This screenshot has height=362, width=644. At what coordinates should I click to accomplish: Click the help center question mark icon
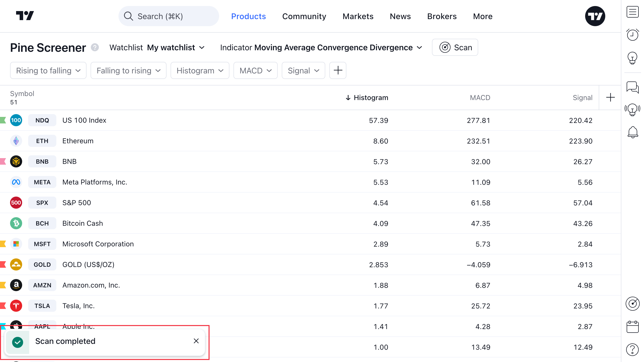coord(632,349)
